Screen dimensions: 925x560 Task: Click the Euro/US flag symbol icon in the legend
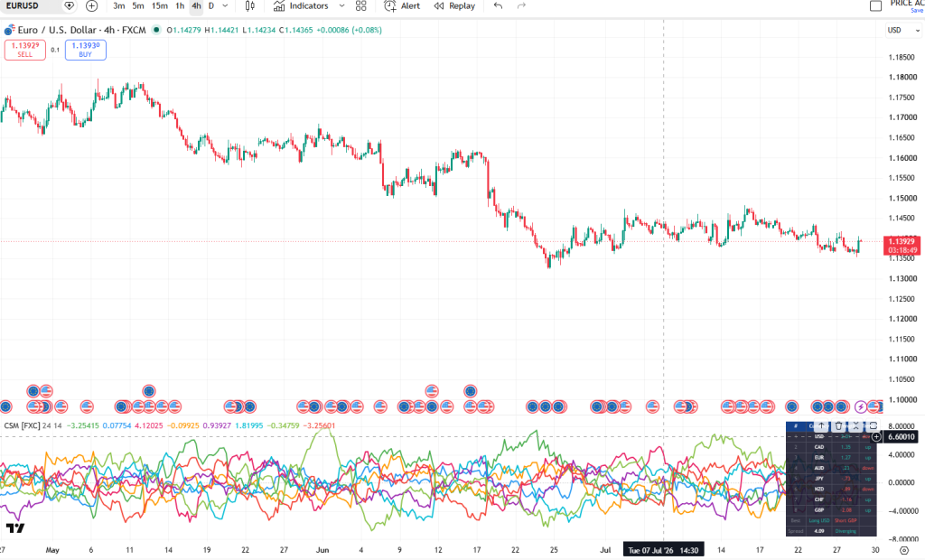click(x=9, y=30)
